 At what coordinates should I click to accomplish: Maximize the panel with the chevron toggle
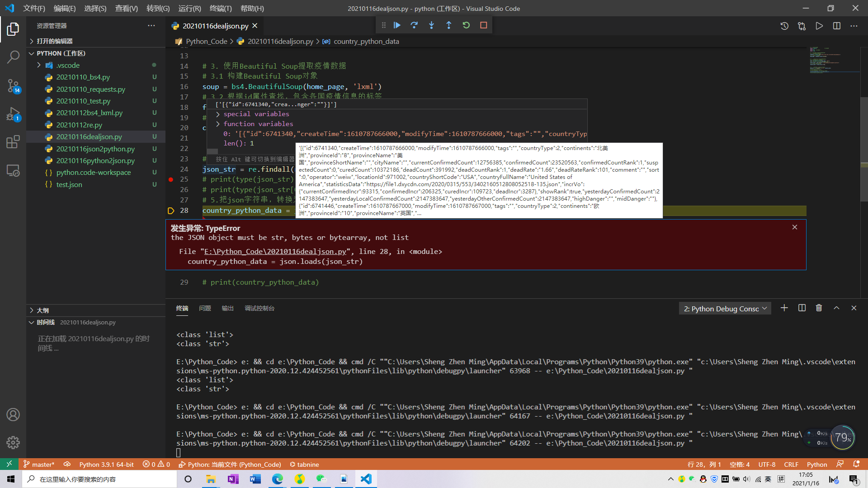(x=836, y=308)
